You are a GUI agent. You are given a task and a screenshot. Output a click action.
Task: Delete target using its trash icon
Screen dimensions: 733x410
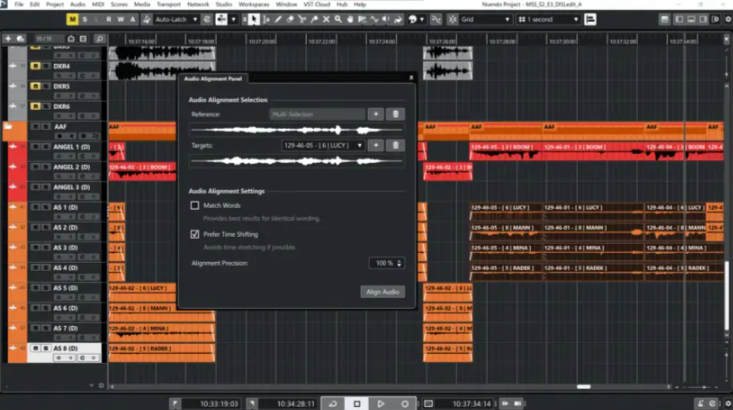pyautogui.click(x=395, y=145)
